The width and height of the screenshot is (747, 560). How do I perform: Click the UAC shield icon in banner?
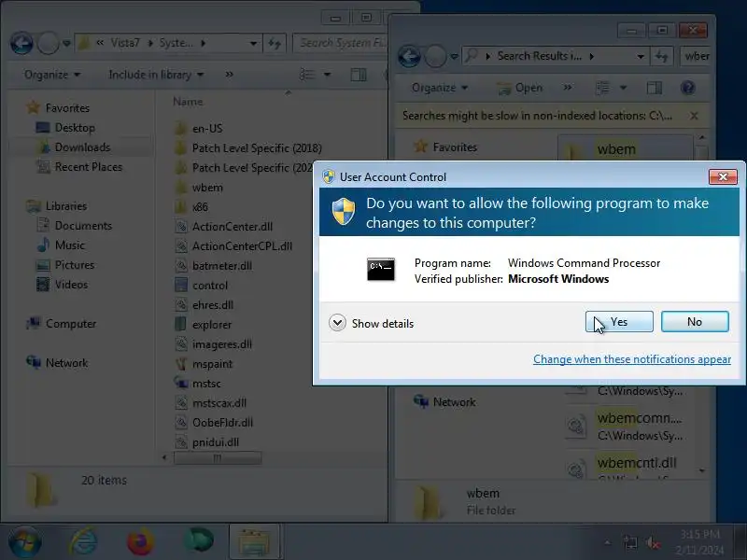pyautogui.click(x=344, y=212)
